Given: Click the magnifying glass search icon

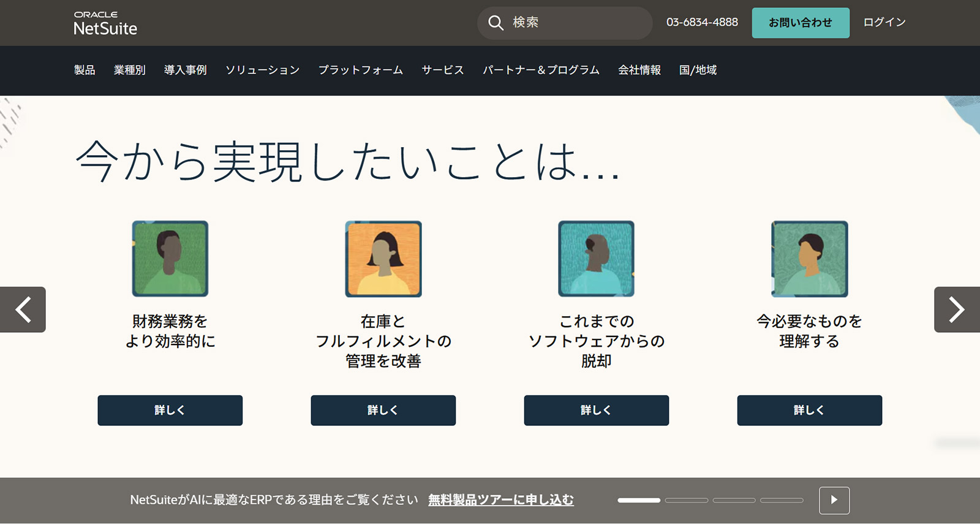Looking at the screenshot, I should [x=496, y=23].
